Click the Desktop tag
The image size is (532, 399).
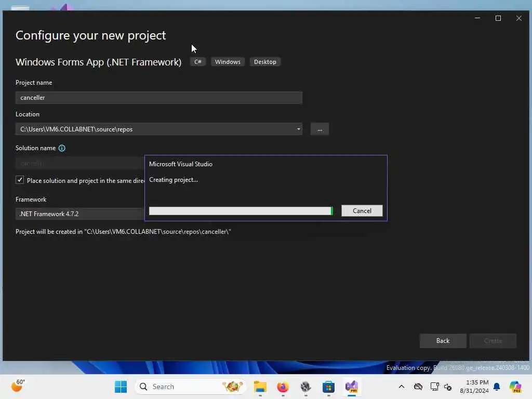click(265, 62)
